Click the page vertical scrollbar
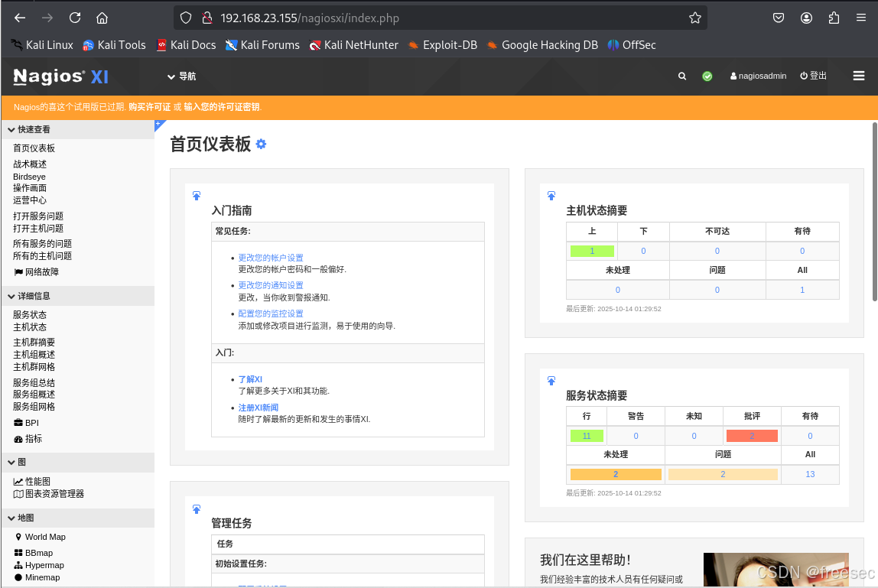 [x=874, y=212]
